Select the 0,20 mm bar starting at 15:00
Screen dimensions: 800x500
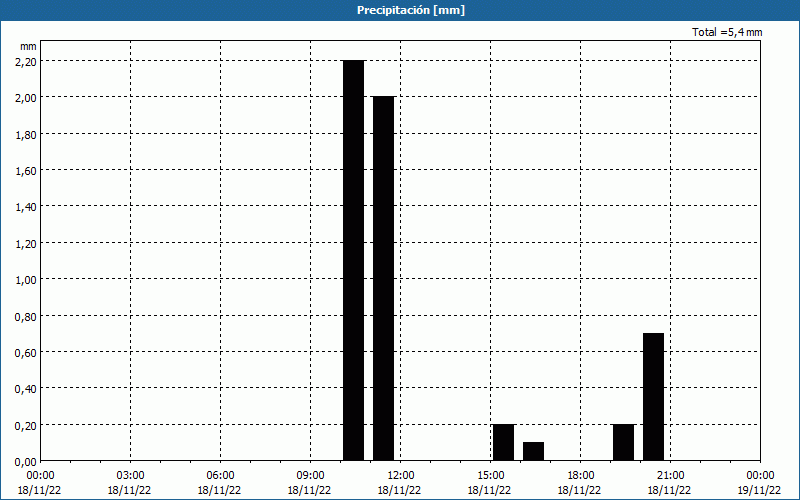click(503, 443)
